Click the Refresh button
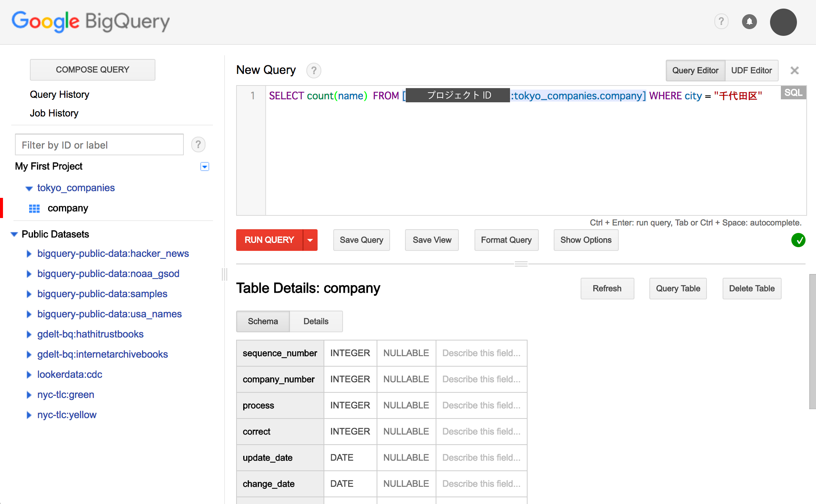The width and height of the screenshot is (816, 504). tap(607, 289)
